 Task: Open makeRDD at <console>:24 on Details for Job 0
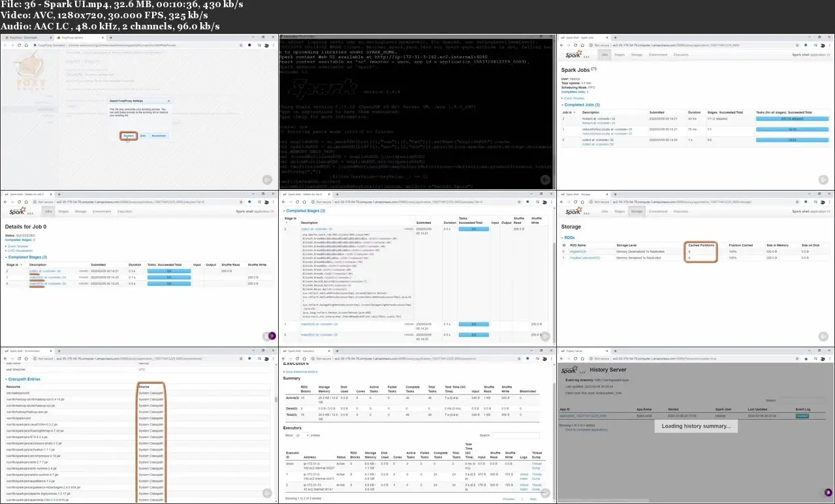[x=48, y=277]
